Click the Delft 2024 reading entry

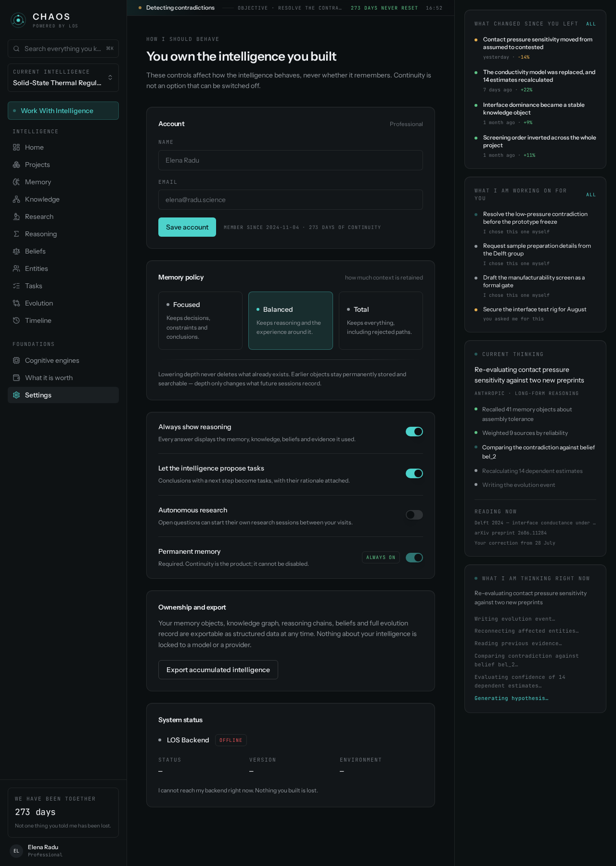[535, 523]
